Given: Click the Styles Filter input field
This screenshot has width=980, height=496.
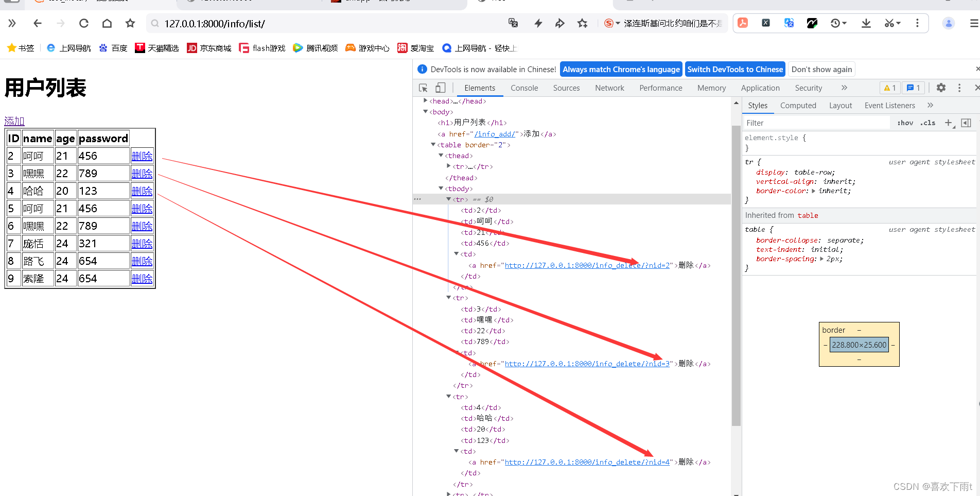Looking at the screenshot, I should 817,123.
